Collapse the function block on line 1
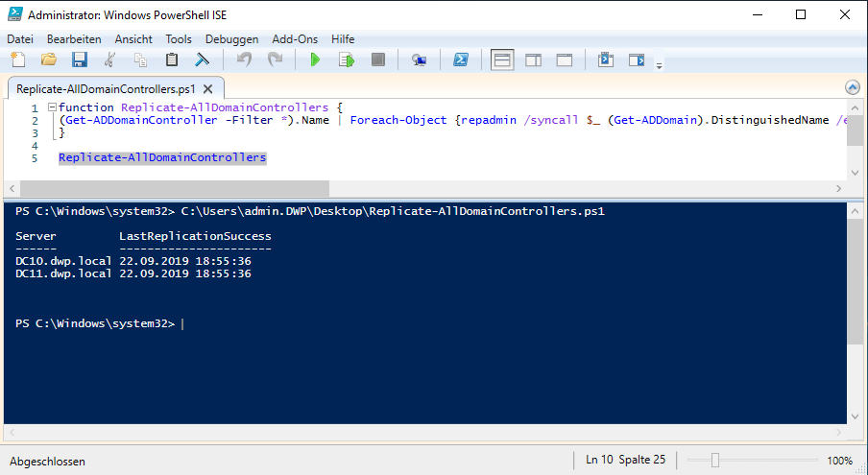 click(51, 107)
